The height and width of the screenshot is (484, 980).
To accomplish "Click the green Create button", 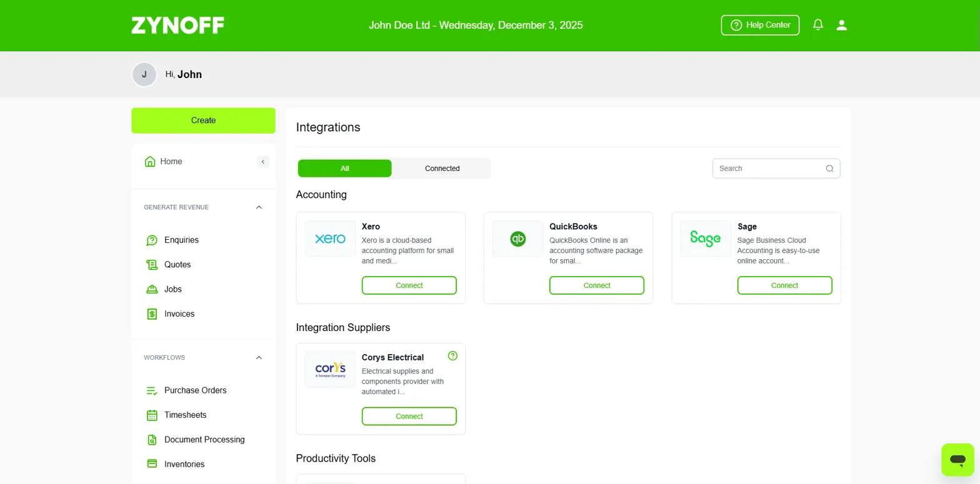I will click(x=203, y=121).
